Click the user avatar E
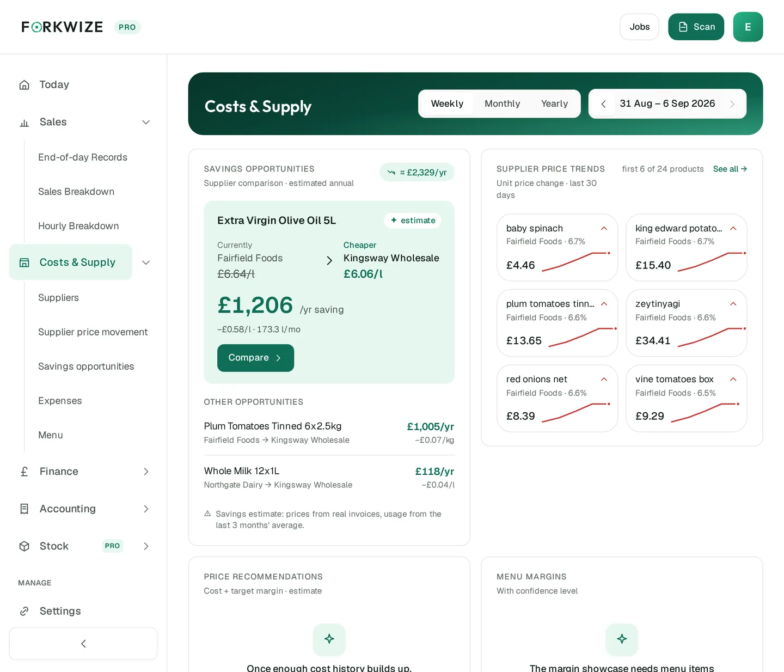 point(748,27)
